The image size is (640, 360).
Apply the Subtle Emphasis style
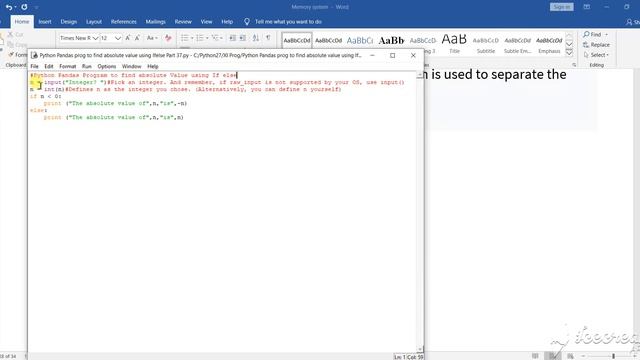click(x=517, y=44)
